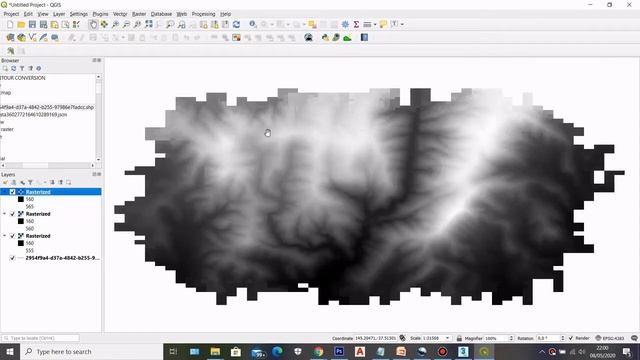Click the New GeoPackage Layer icon

(21, 38)
